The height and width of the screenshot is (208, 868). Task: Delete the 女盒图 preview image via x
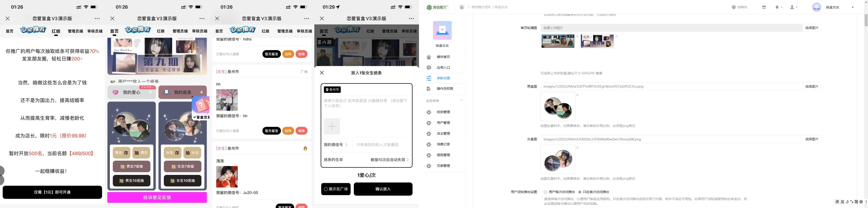tap(577, 148)
